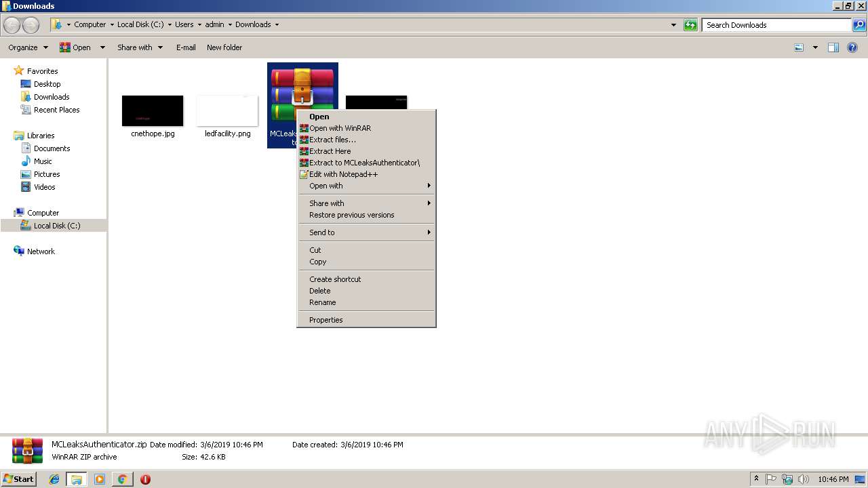Change view with the views icon
The height and width of the screenshot is (488, 868).
799,47
